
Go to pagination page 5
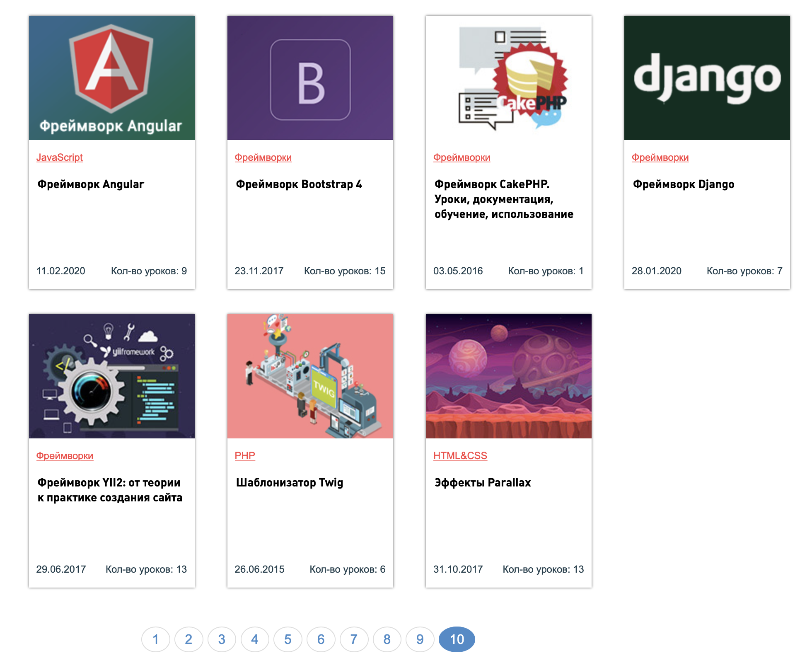pyautogui.click(x=288, y=639)
